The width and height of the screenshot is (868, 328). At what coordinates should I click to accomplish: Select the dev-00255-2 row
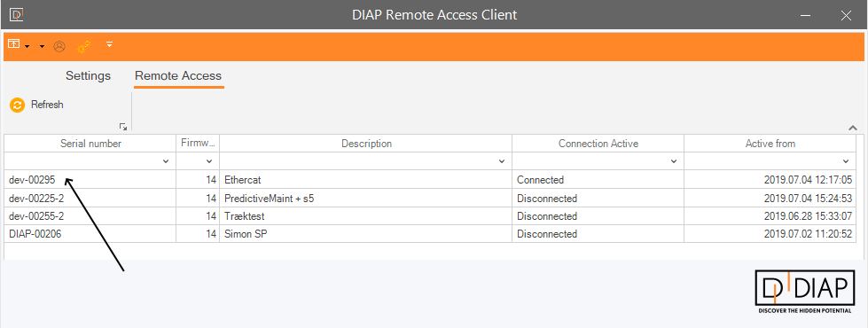(x=430, y=215)
